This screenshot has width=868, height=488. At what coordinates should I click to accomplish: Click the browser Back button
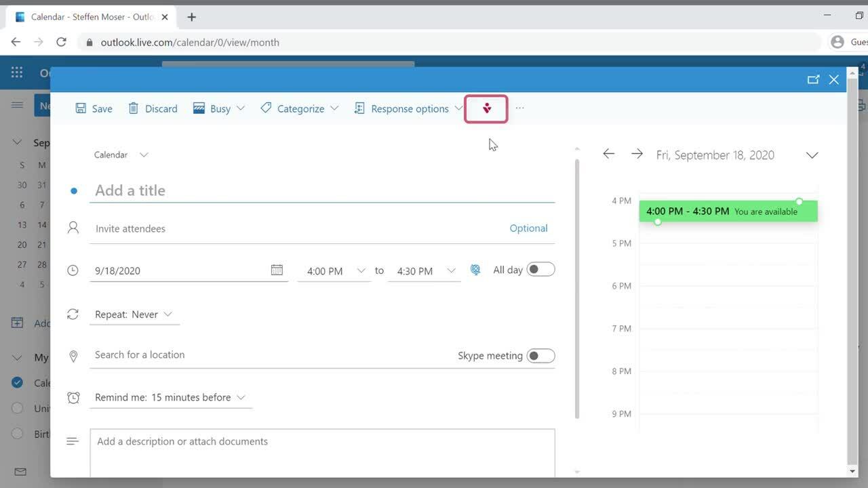(x=16, y=42)
